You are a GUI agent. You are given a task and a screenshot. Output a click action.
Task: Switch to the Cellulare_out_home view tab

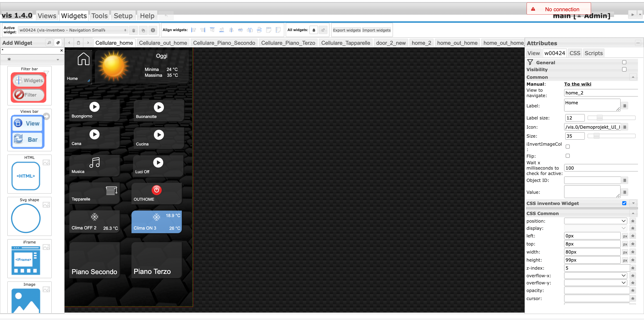pos(163,43)
